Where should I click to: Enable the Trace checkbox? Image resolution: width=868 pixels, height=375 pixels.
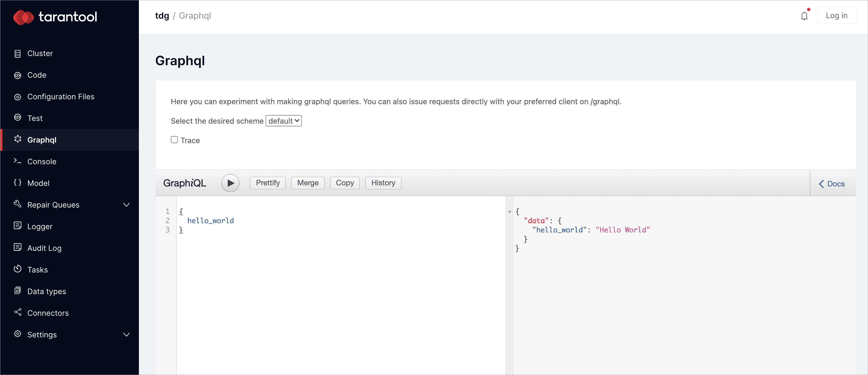pyautogui.click(x=174, y=140)
